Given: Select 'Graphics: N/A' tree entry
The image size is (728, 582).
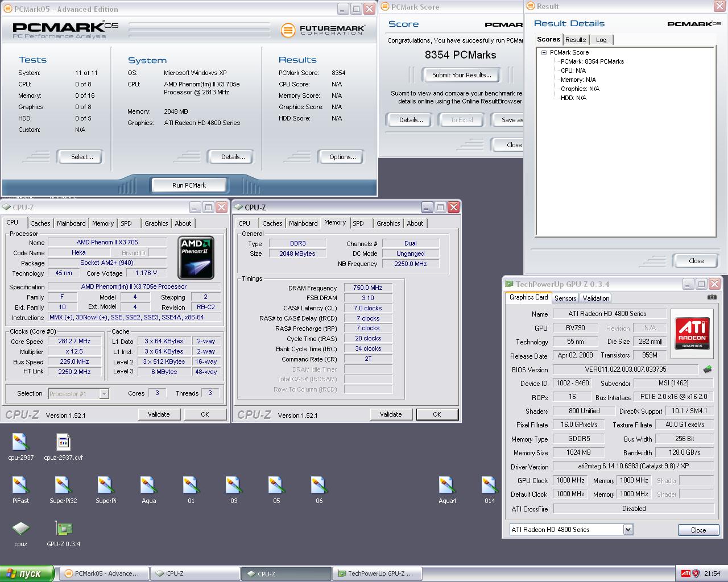Looking at the screenshot, I should tap(580, 89).
